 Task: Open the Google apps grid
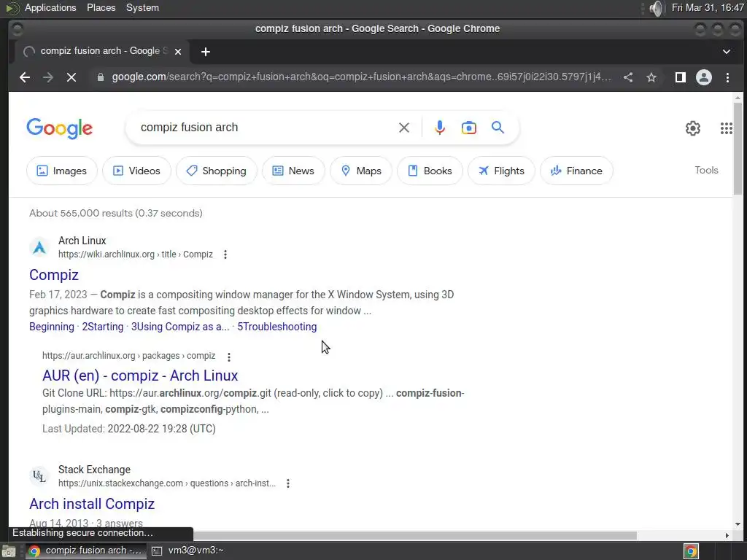(x=726, y=128)
